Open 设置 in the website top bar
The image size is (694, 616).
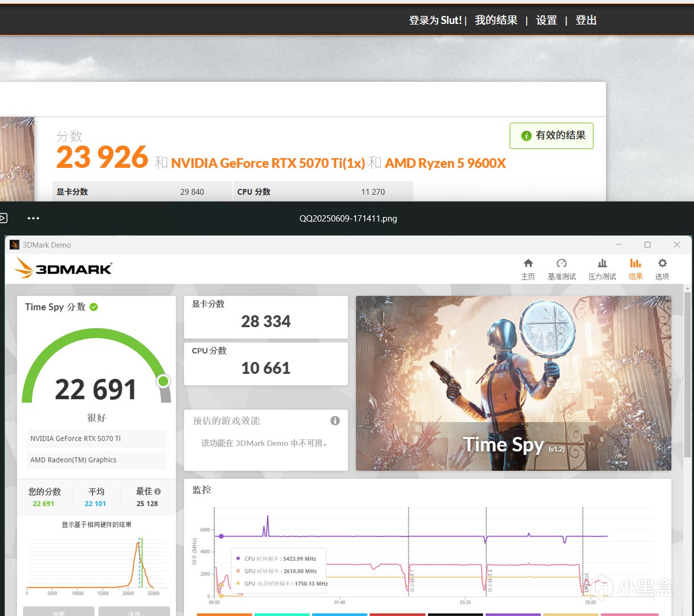546,21
